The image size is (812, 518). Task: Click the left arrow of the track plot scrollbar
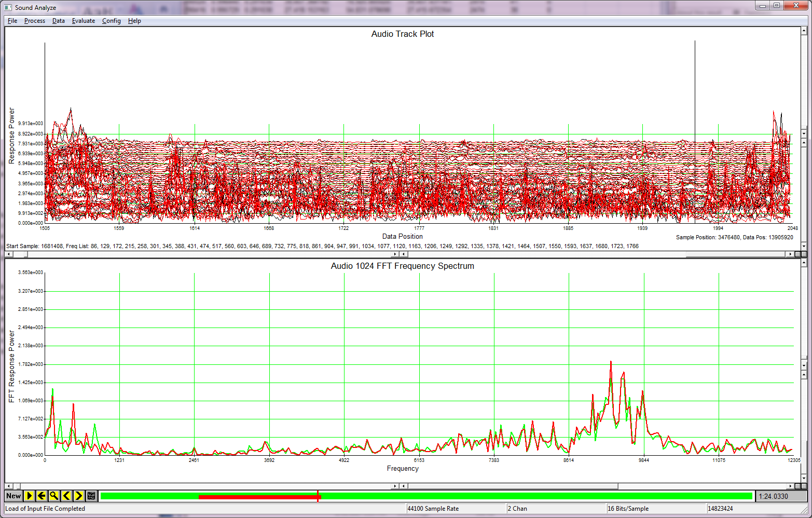point(8,254)
